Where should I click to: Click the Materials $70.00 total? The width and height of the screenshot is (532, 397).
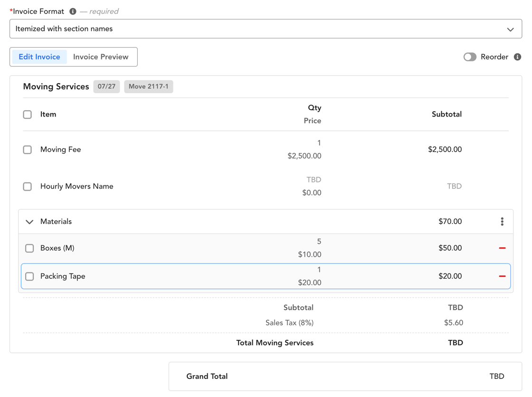pos(450,222)
